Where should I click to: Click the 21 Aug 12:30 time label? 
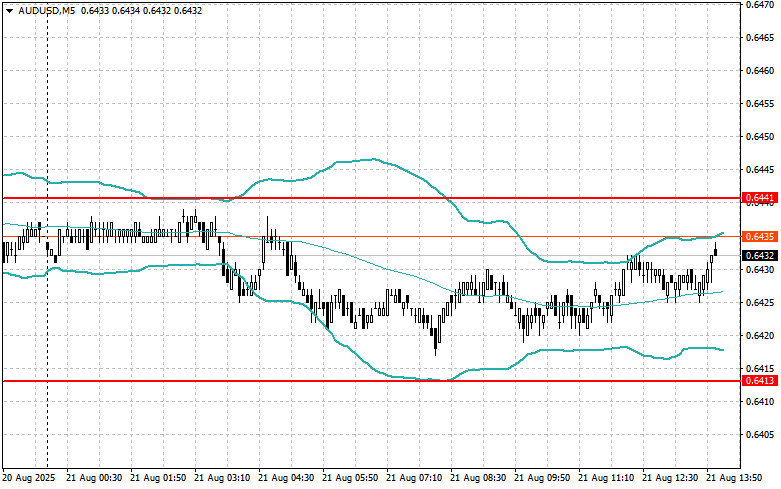click(x=670, y=478)
